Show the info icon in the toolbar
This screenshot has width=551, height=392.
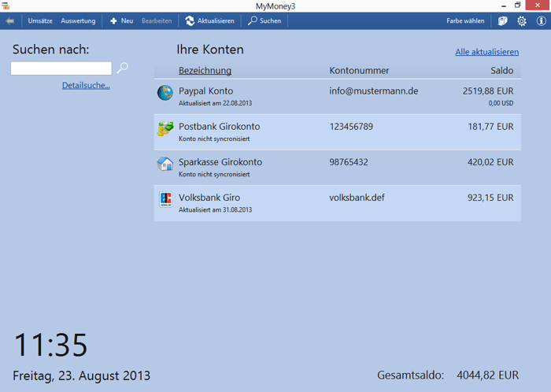[x=541, y=21]
